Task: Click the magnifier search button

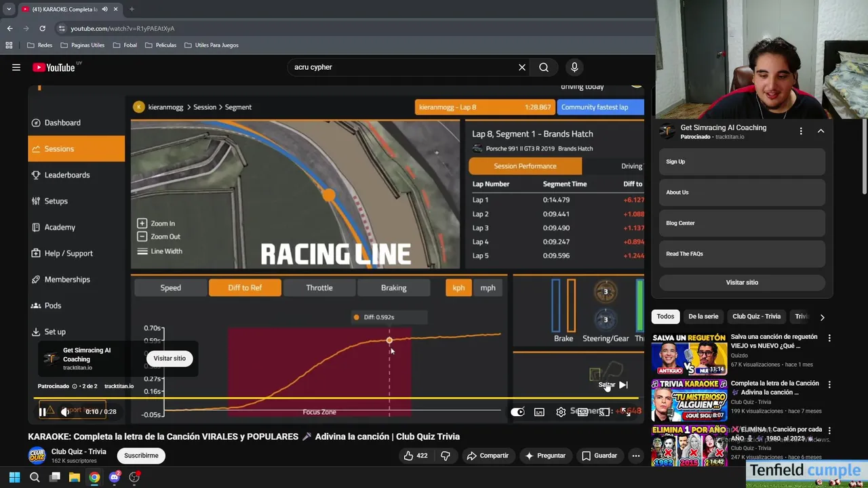Action: tap(544, 67)
